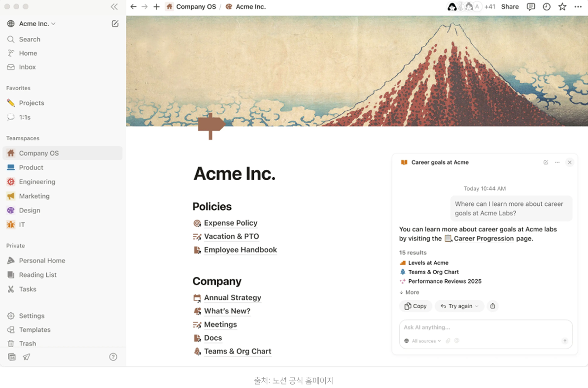588x388 pixels.
Task: View page history clock icon
Action: 547,7
